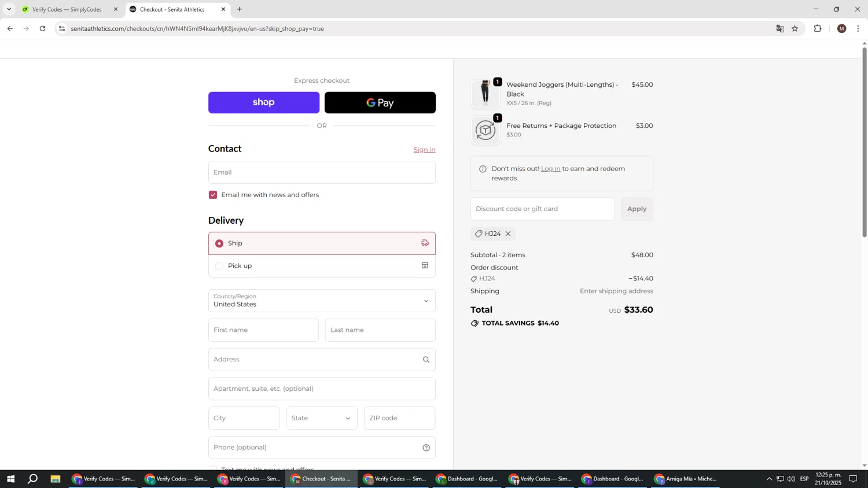Open the tab search dropdown arrow
This screenshot has height=488, width=868.
[x=9, y=9]
